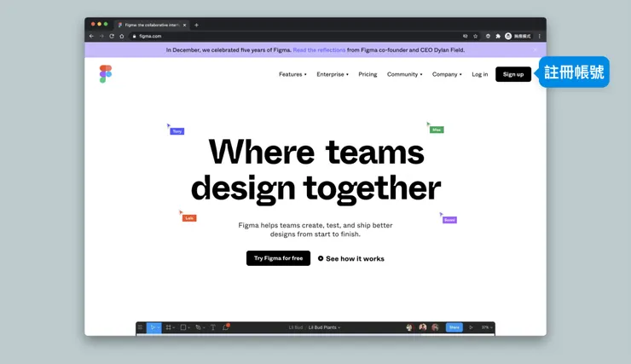This screenshot has height=364, width=631.
Task: Click the browser forward arrow
Action: [x=101, y=36]
